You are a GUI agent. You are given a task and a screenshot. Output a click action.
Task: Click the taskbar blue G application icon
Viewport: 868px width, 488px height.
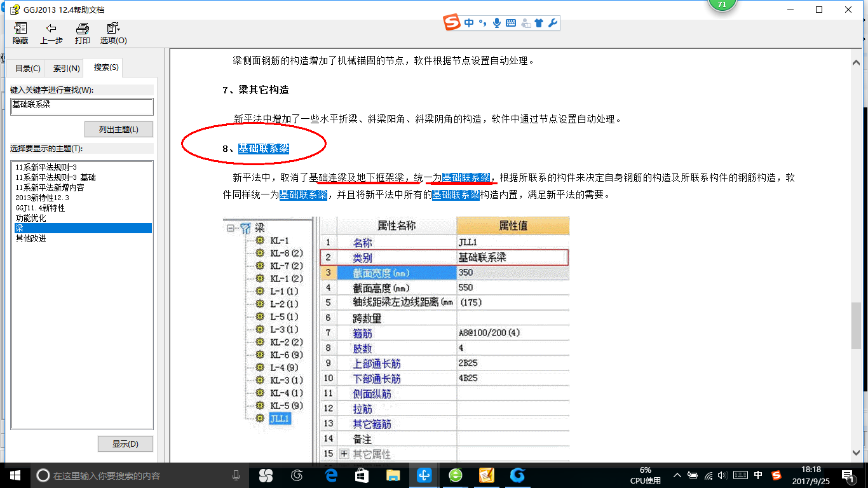[517, 475]
